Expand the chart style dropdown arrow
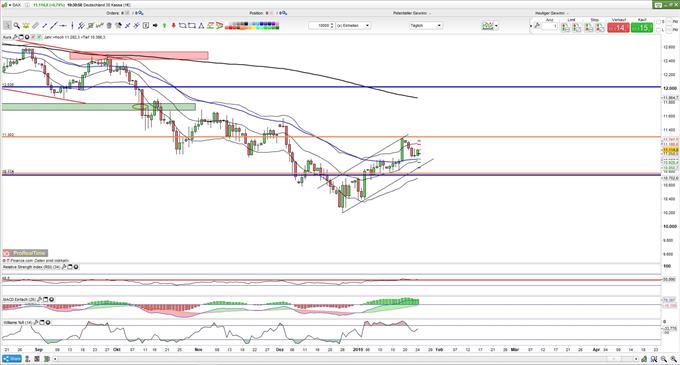680x365 pixels. pyautogui.click(x=496, y=26)
